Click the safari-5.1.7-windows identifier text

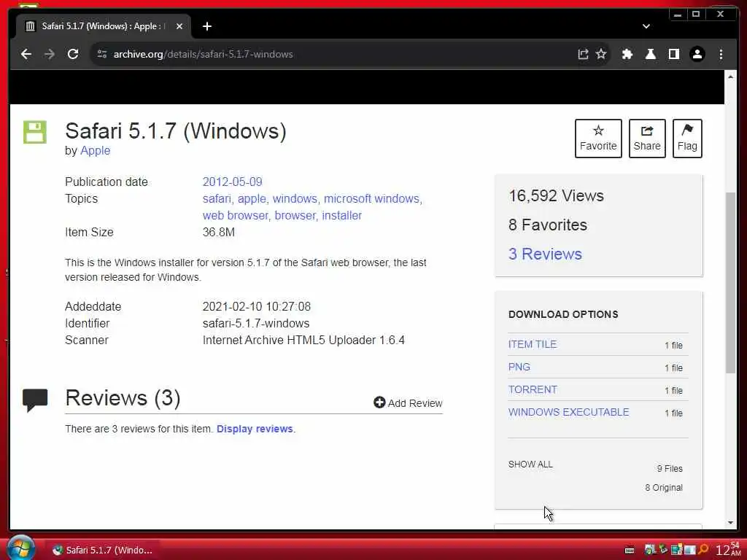coord(256,323)
